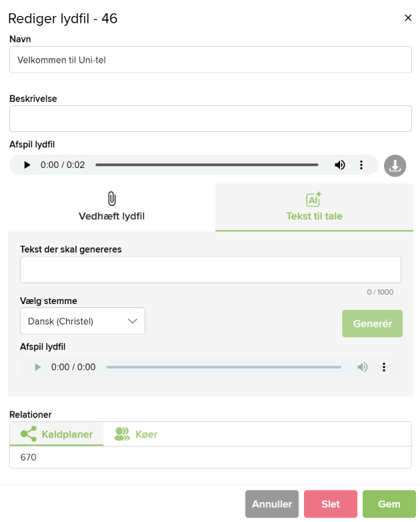The height and width of the screenshot is (522, 420).
Task: Click the Beskrivelse input field
Action: [x=211, y=119]
